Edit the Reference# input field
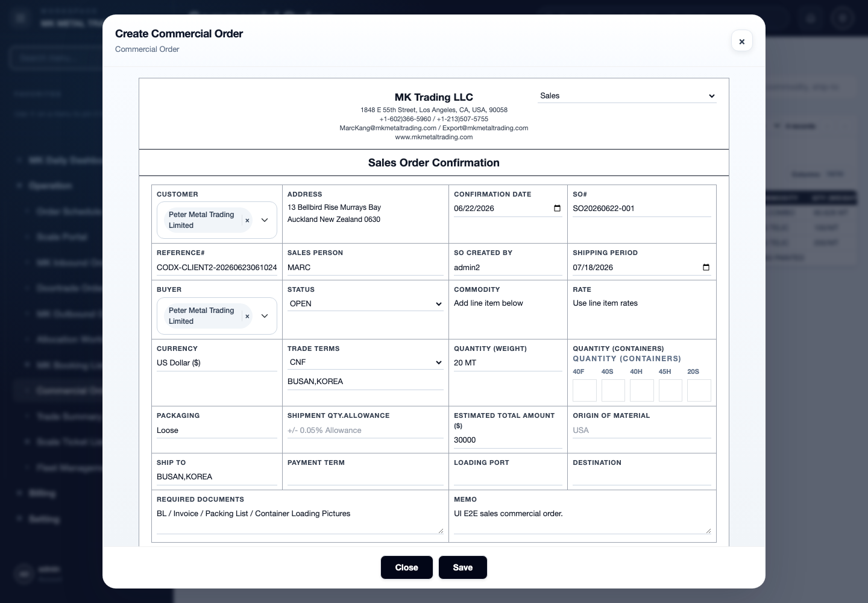 217,268
